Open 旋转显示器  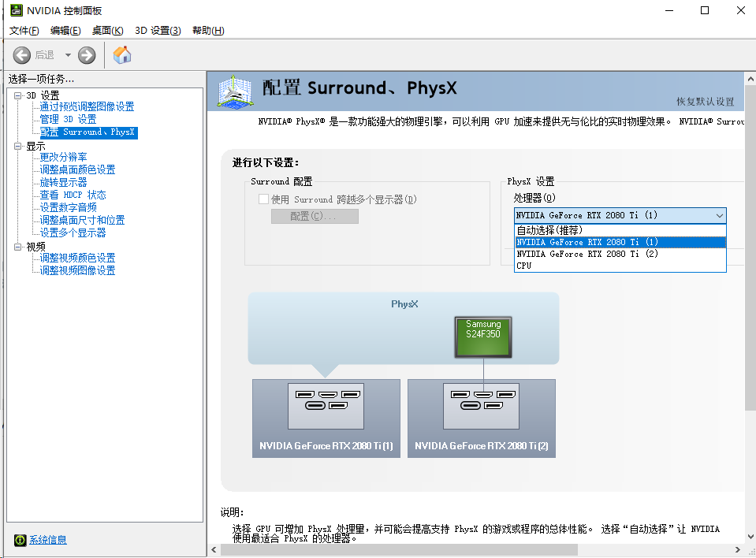click(63, 182)
